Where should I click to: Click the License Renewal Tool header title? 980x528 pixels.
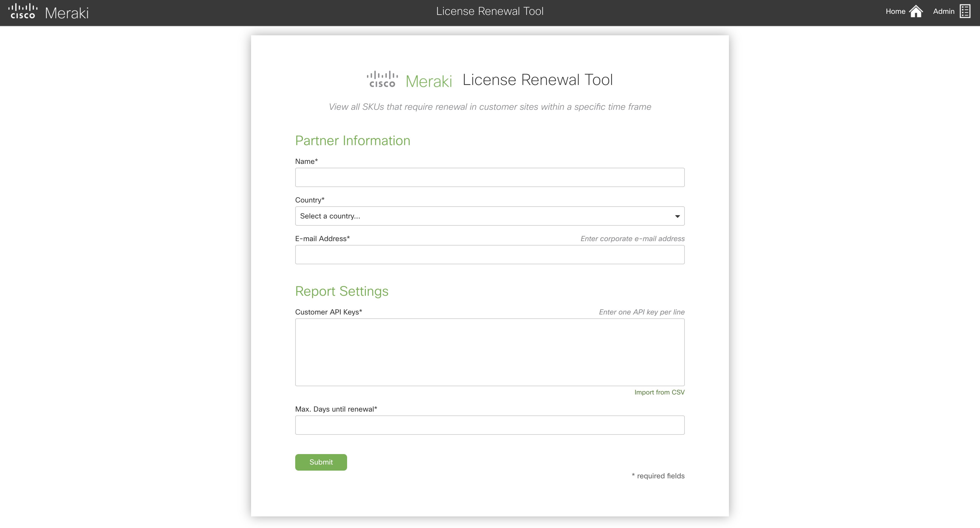point(490,11)
